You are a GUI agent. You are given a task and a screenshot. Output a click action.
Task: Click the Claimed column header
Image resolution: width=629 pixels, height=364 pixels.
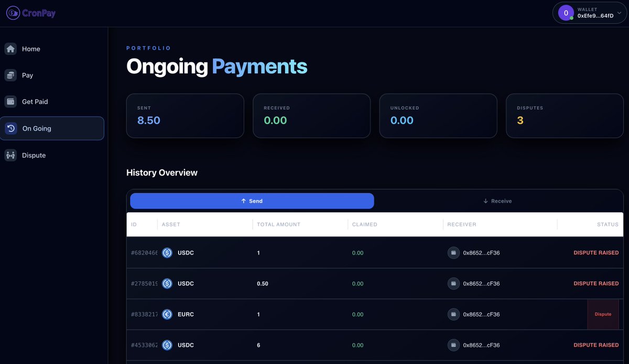tap(365, 225)
